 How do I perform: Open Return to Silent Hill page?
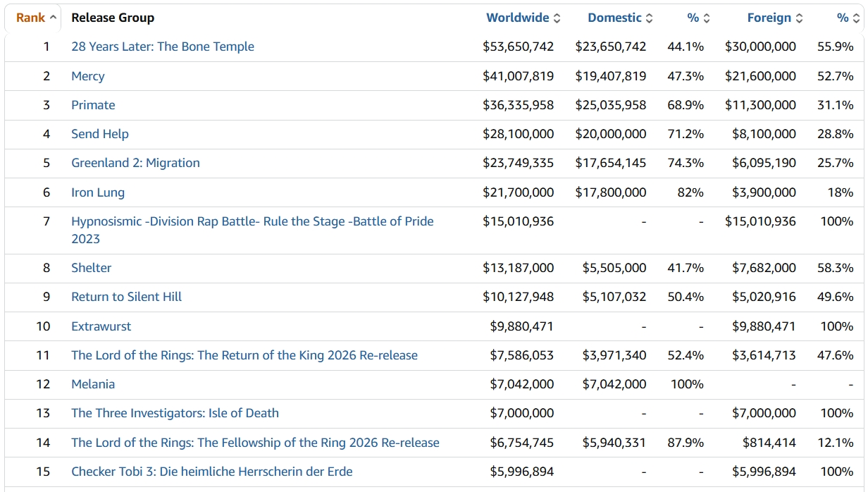click(127, 297)
